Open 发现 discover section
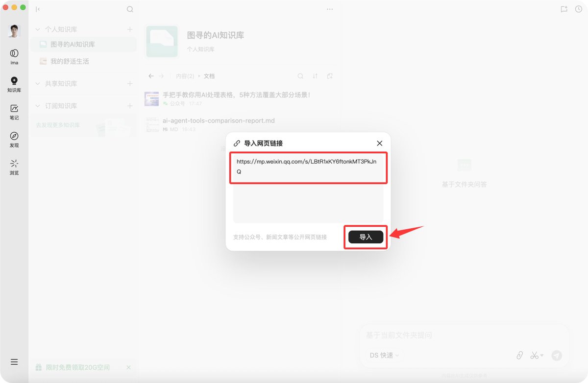The height and width of the screenshot is (383, 588). [14, 140]
